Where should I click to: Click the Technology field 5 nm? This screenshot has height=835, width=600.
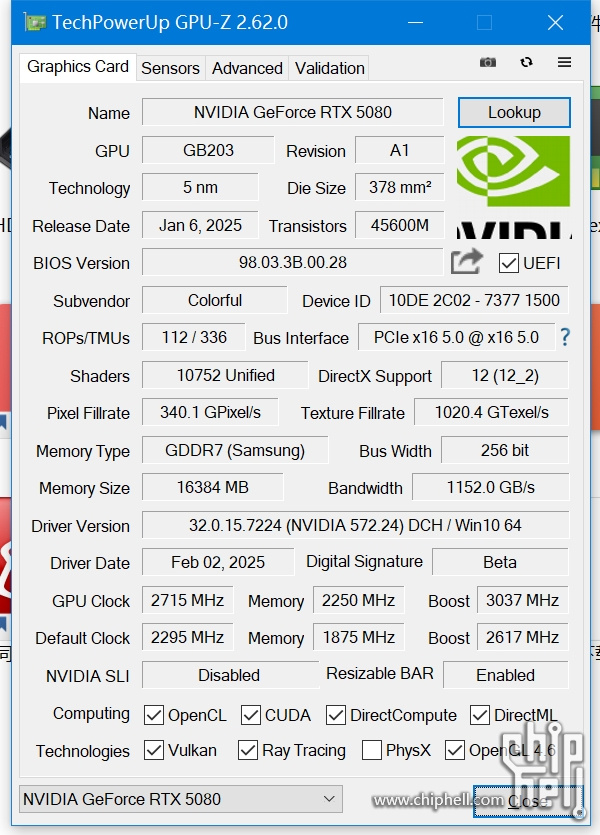coord(200,187)
